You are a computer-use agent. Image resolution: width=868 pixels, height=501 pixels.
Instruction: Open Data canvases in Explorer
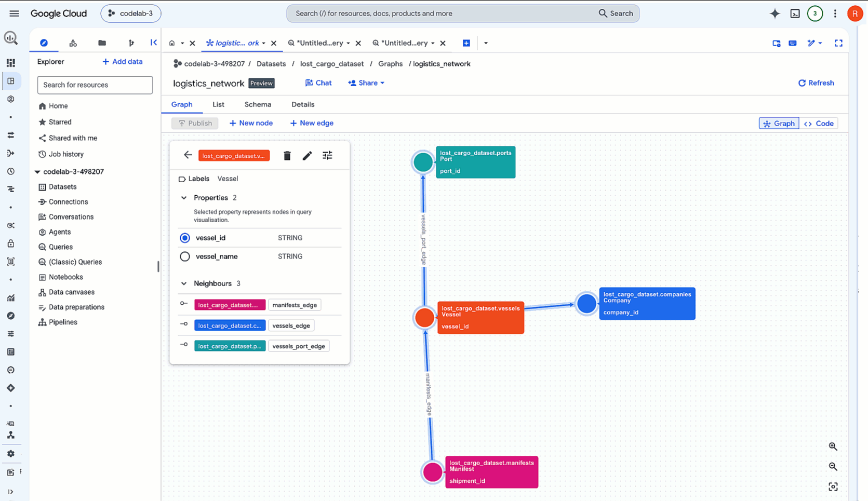pyautogui.click(x=71, y=292)
